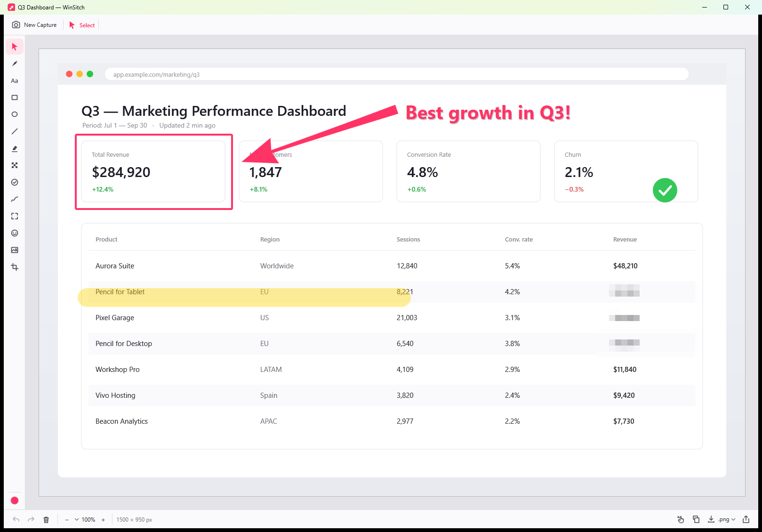Image resolution: width=762 pixels, height=532 pixels.
Task: Select the freehand curve tool
Action: [x=15, y=199]
